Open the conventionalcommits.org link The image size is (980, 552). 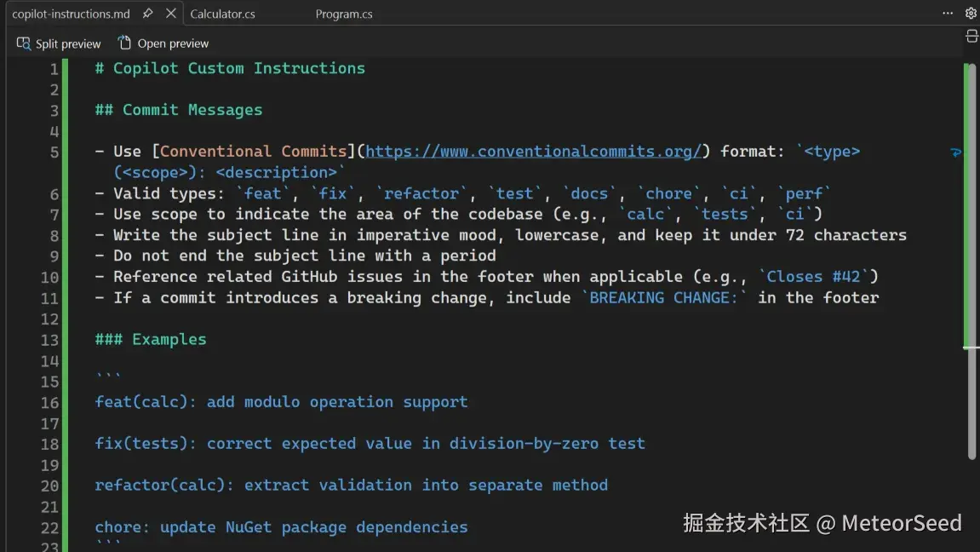534,152
